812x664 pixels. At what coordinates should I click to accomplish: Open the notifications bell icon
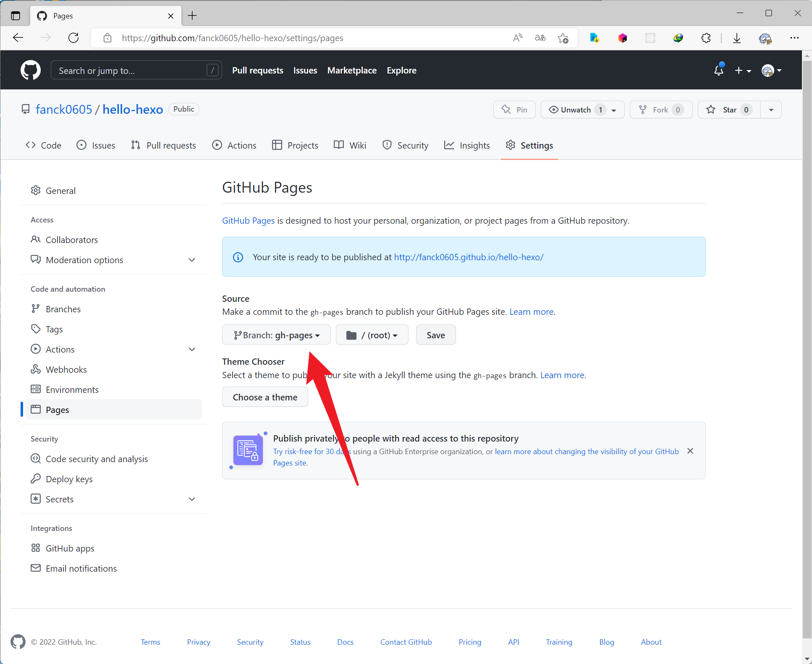click(719, 70)
